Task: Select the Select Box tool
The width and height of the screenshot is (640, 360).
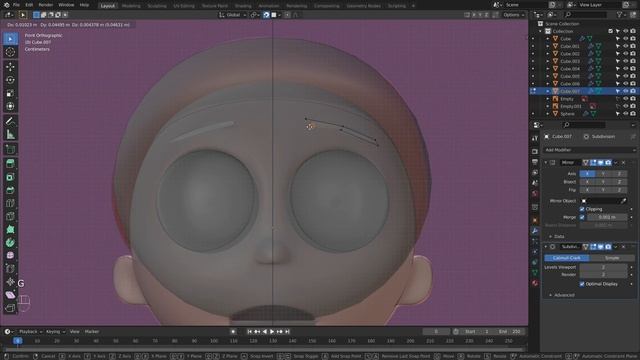Action: click(10, 39)
